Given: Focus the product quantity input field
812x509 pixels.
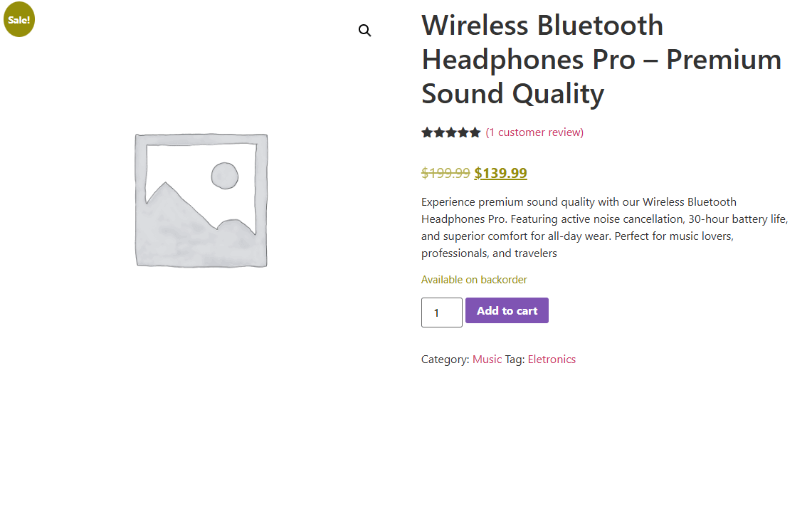Looking at the screenshot, I should pyautogui.click(x=441, y=313).
